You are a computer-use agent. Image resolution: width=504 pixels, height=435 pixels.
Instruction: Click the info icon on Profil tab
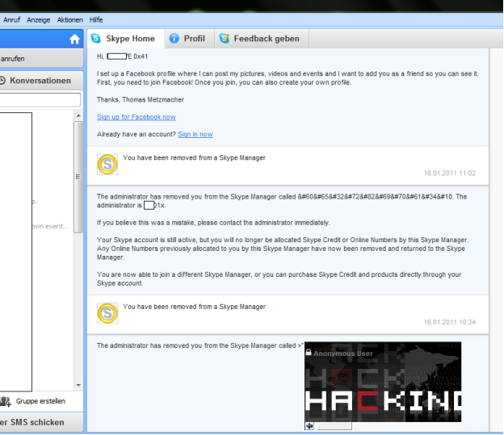[x=174, y=38]
